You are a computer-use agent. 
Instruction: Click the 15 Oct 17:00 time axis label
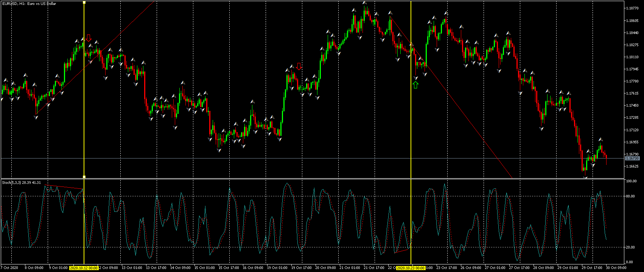coord(229,268)
